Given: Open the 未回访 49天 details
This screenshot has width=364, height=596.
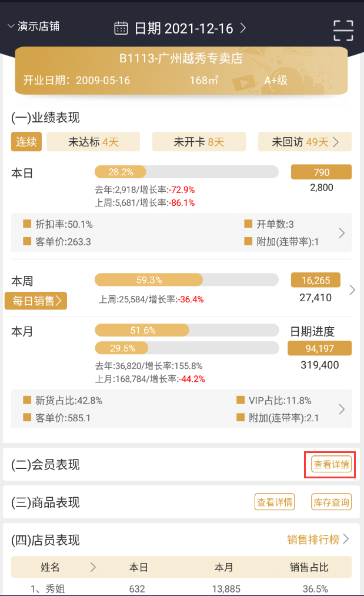Looking at the screenshot, I should [x=305, y=142].
